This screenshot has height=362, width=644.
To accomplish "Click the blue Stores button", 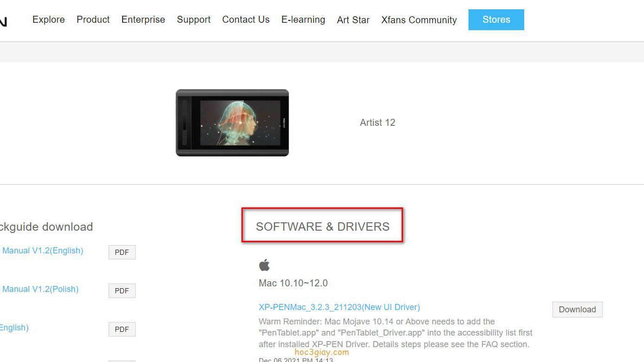I will click(x=496, y=19).
